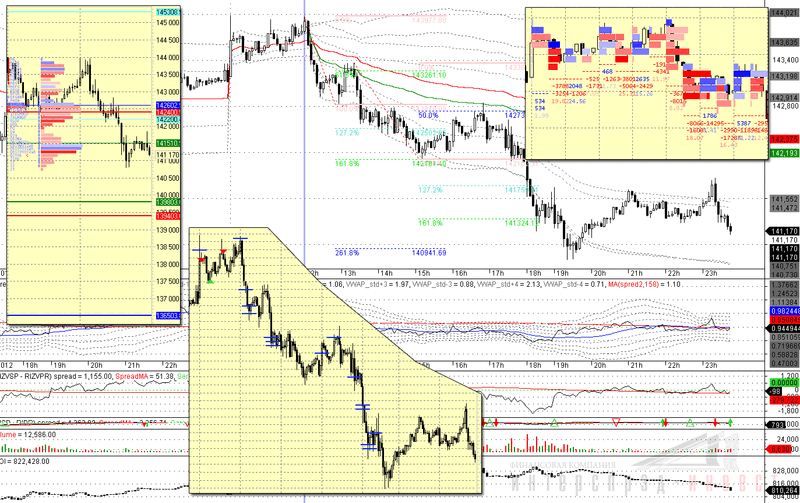Click the green 142,193 price tag
800x503 pixels.
click(784, 153)
